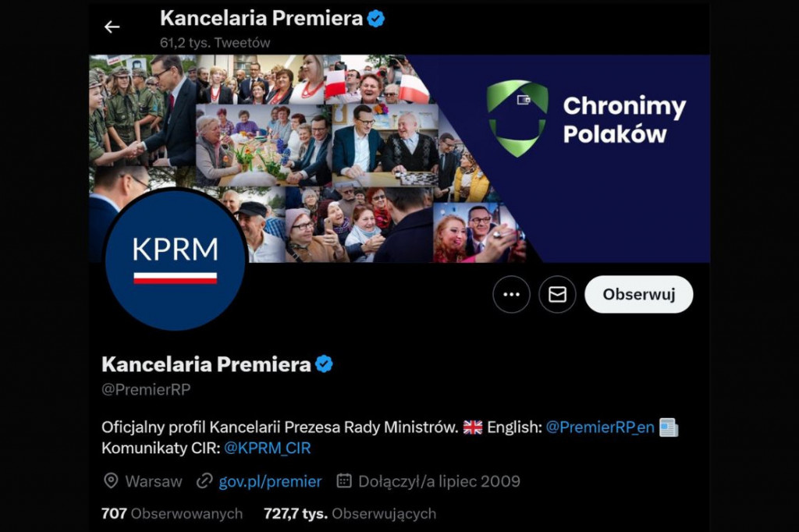Viewport: 799px width, 532px height.
Task: Open the KPRM profile picture
Action: (176, 260)
